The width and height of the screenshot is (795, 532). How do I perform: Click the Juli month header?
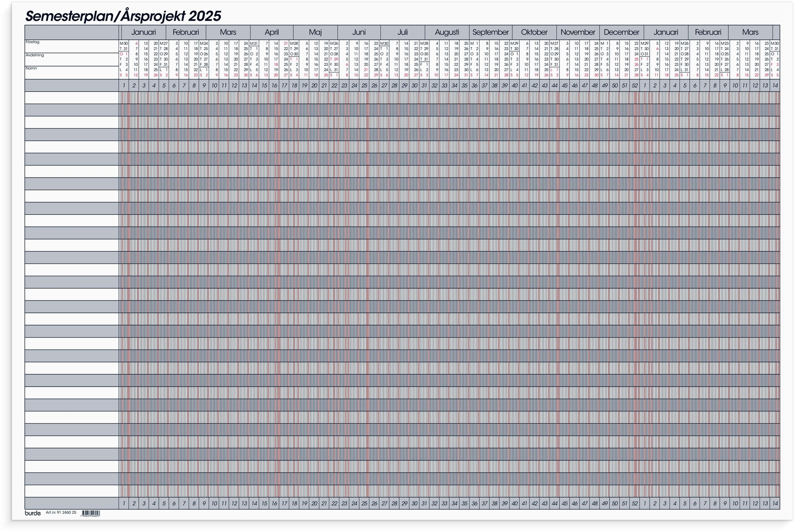pos(403,31)
